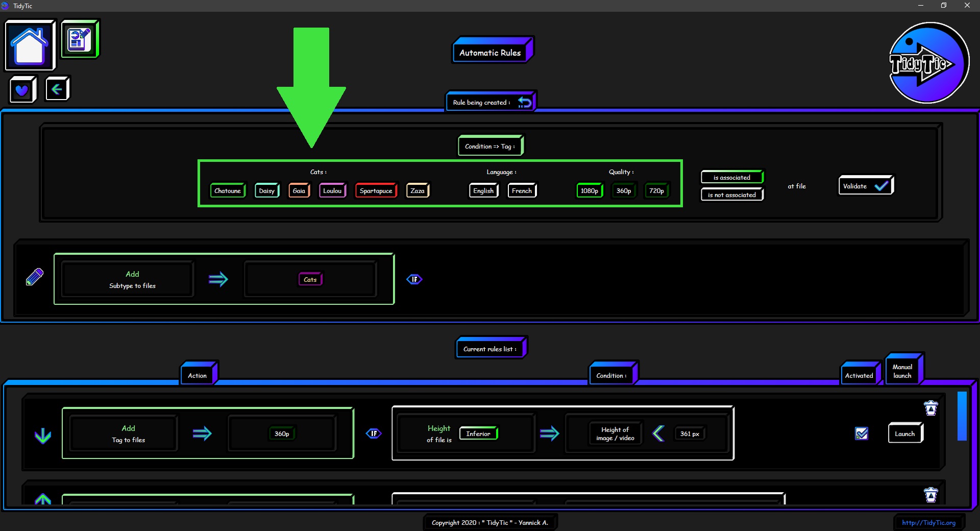
Task: Click the IF condition icon in rule being created
Action: pyautogui.click(x=414, y=279)
